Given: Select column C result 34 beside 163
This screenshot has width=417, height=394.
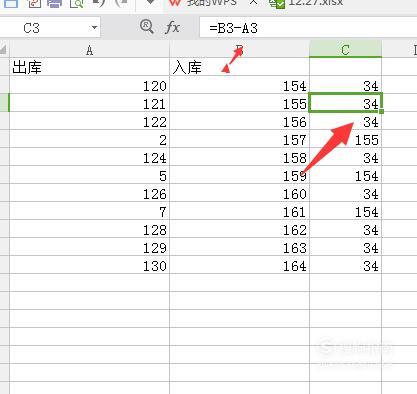Looking at the screenshot, I should tap(345, 247).
